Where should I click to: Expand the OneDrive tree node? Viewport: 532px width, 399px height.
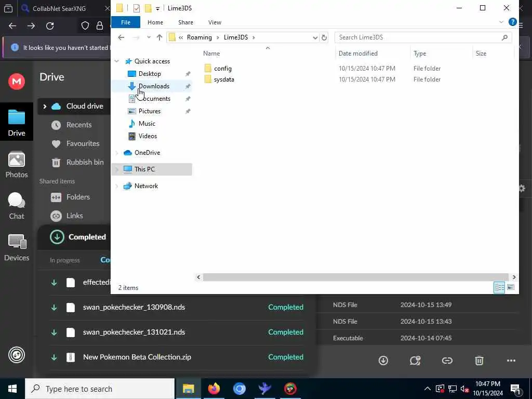pos(117,153)
